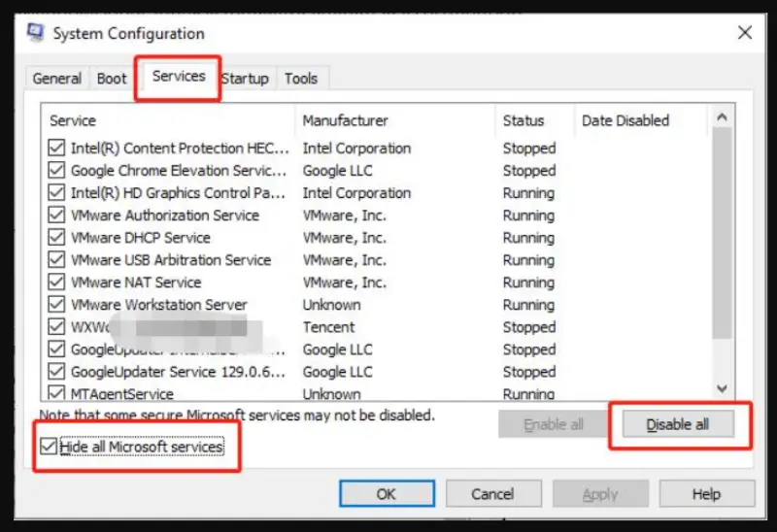This screenshot has width=777, height=532.
Task: Click the System Configuration title bar icon
Action: [x=35, y=33]
